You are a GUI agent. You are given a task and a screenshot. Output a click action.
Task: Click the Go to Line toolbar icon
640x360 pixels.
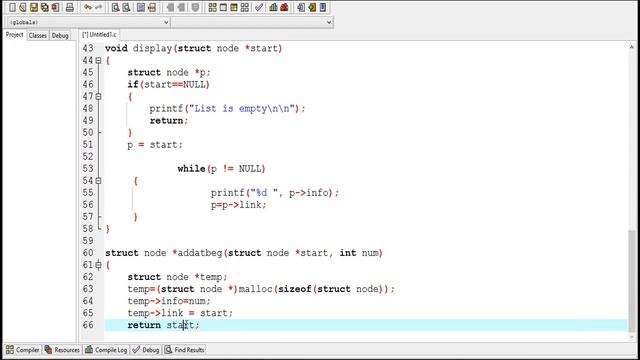coord(152,7)
